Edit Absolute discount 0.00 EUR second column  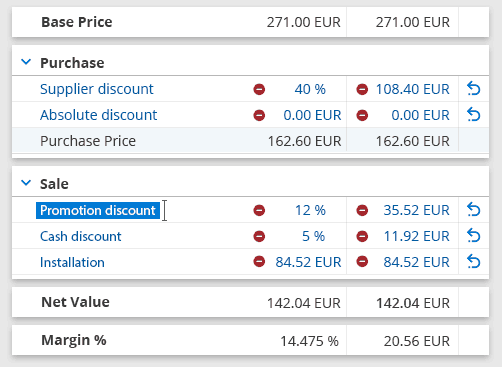[x=420, y=115]
